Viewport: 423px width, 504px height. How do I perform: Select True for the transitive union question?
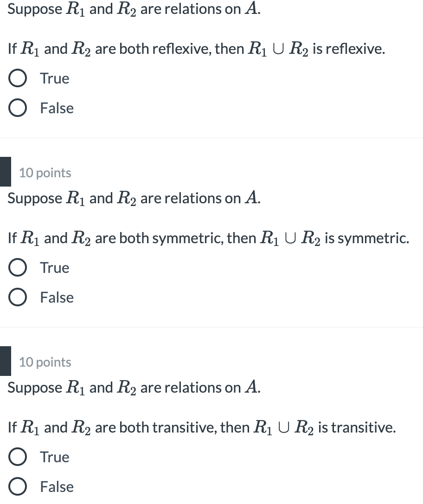pos(17,457)
